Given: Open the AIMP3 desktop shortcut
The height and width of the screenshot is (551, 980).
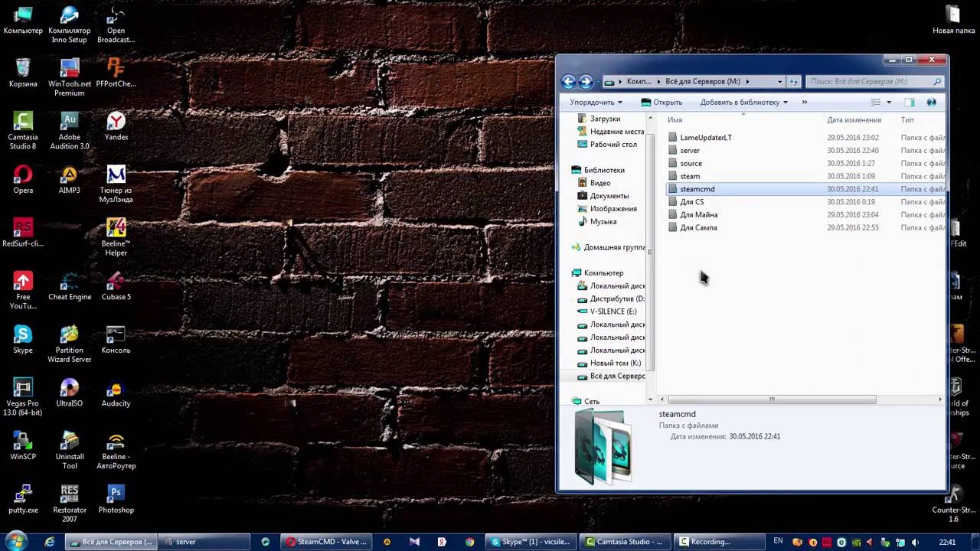Looking at the screenshot, I should pos(70,179).
